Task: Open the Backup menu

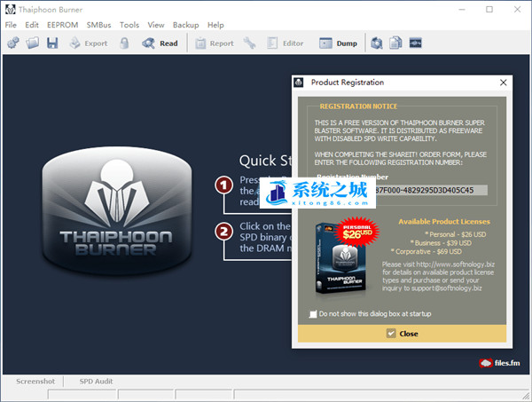Action: (x=185, y=25)
